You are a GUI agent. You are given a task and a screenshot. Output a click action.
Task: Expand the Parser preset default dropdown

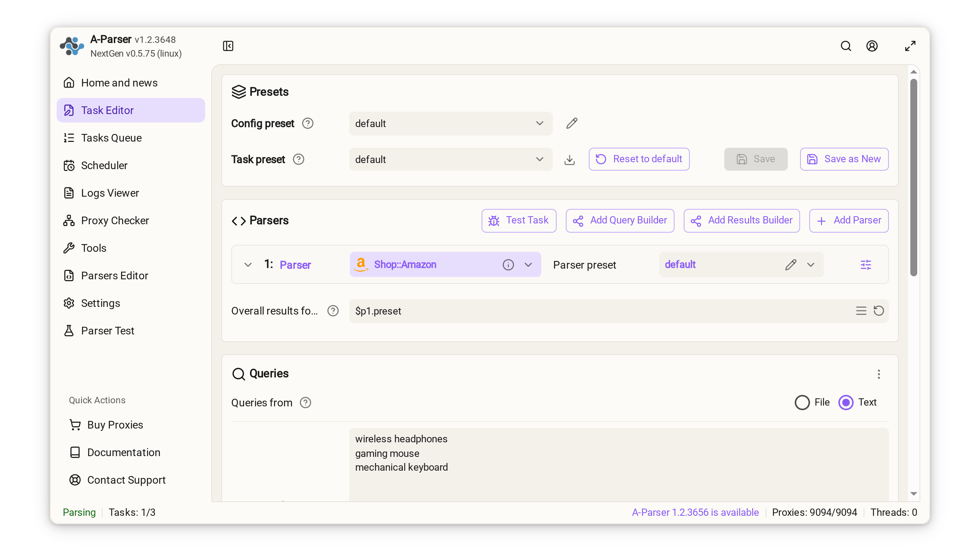tap(811, 264)
